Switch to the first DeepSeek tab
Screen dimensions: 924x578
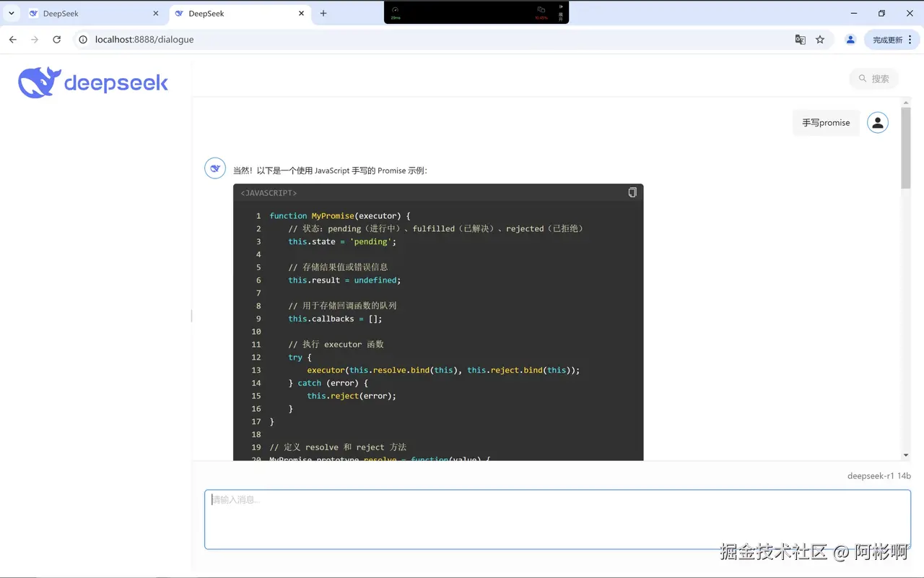95,14
